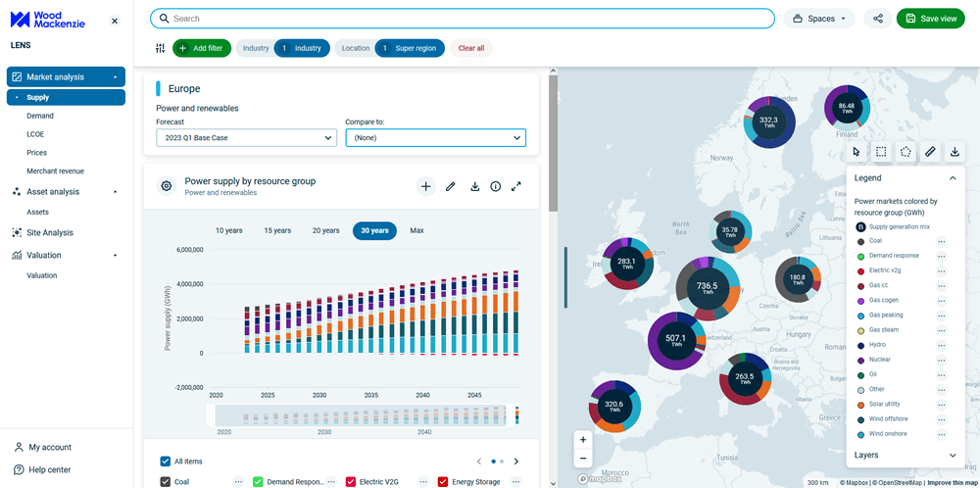The height and width of the screenshot is (488, 980).
Task: Click the 736.5 TWh map donut
Action: click(708, 288)
